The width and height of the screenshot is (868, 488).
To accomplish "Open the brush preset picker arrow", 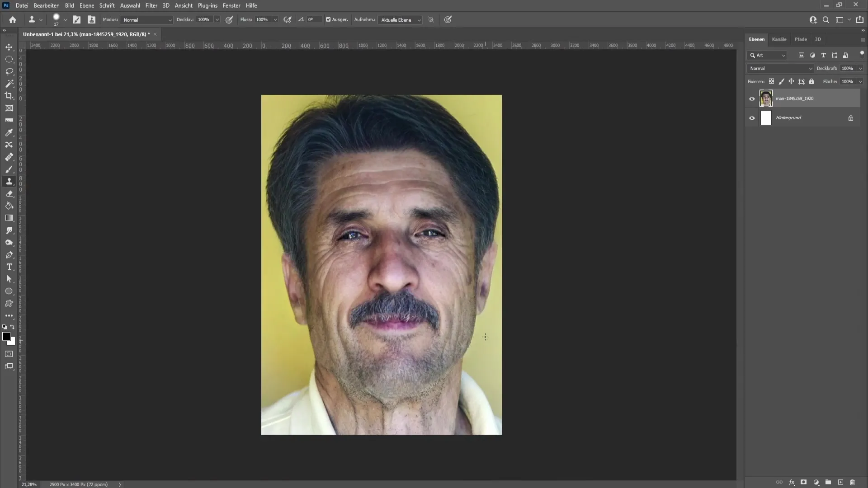I will [66, 20].
